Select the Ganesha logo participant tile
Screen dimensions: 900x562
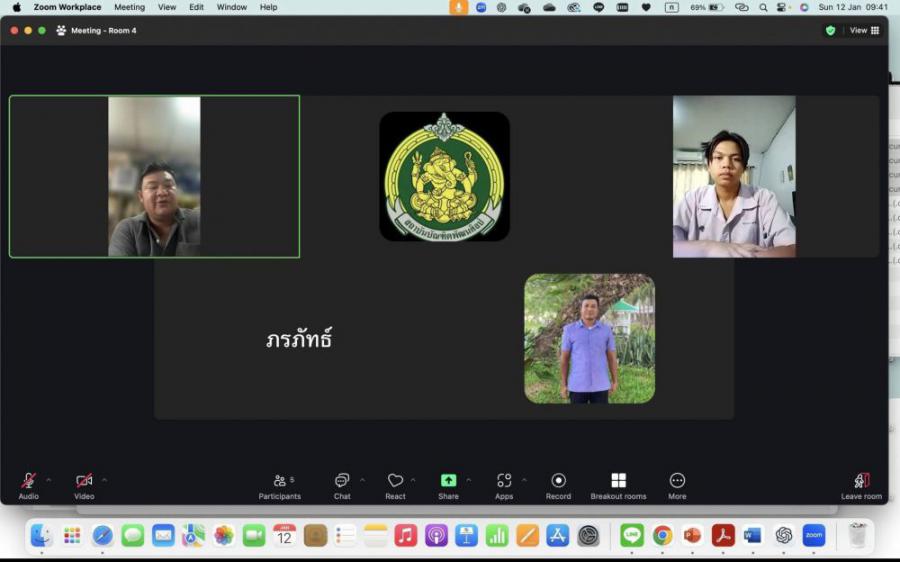tap(444, 176)
